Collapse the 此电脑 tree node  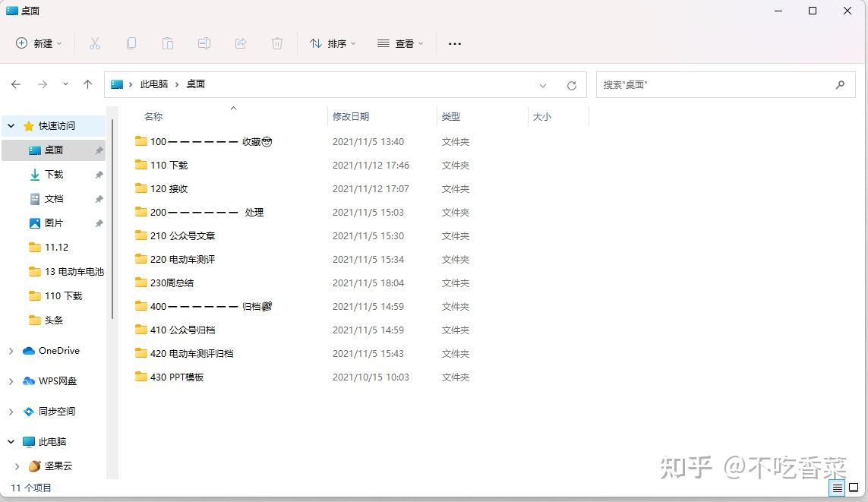point(11,441)
